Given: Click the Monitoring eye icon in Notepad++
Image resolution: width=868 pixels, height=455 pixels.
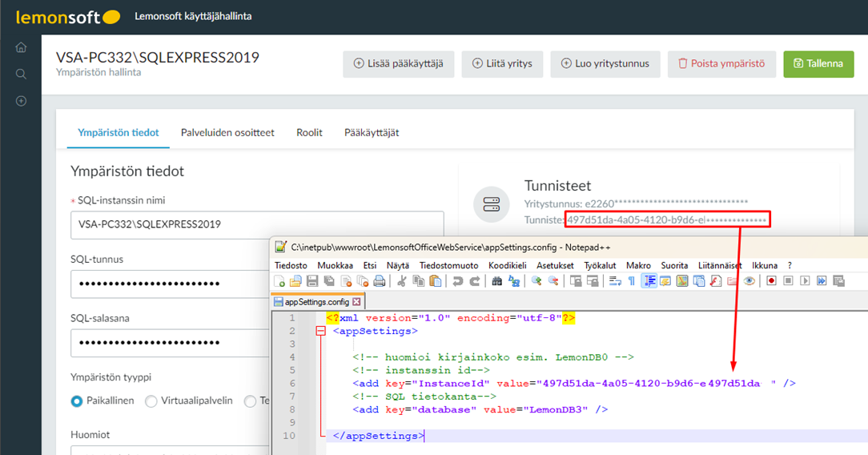Looking at the screenshot, I should coord(749,281).
